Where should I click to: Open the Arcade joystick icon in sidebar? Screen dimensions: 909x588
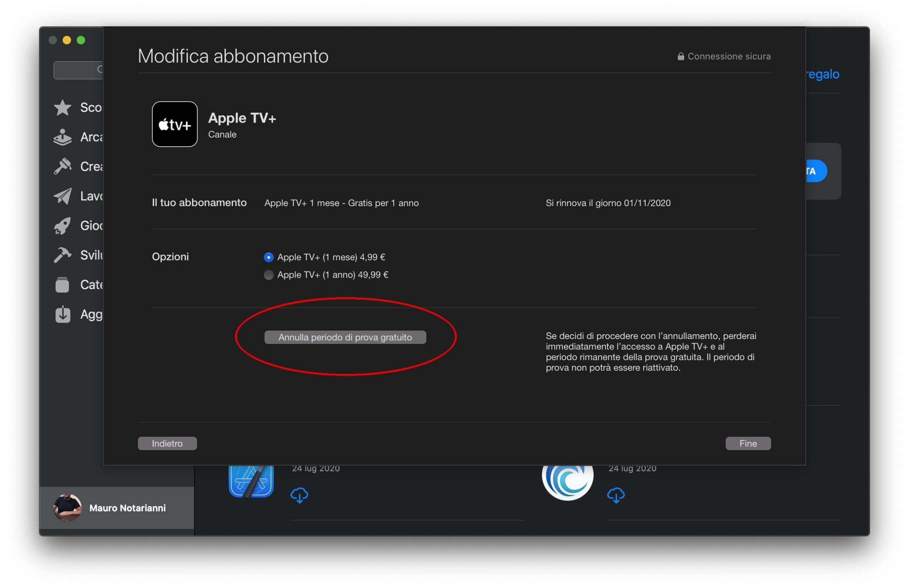click(x=62, y=137)
